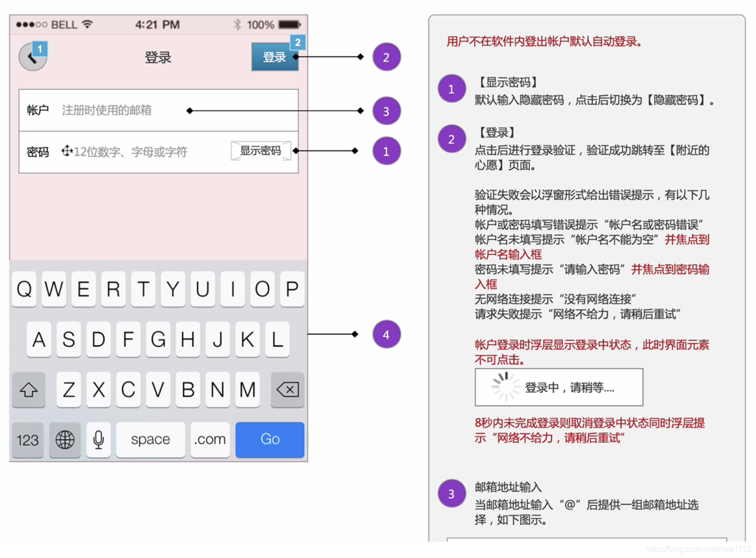Screen dimensions: 756x558
Task: Tap the M key on keyboard
Action: coord(247,390)
